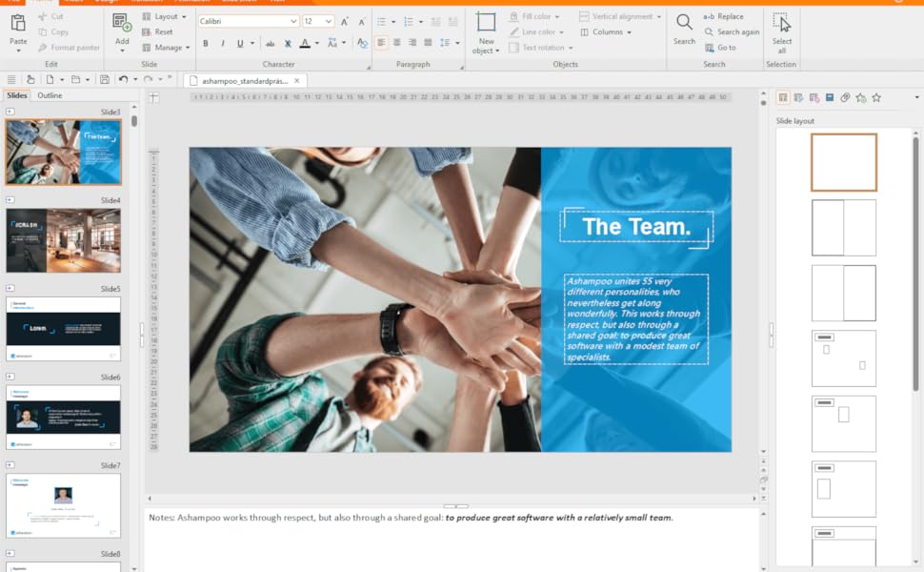Click the Add slide icon

122,24
